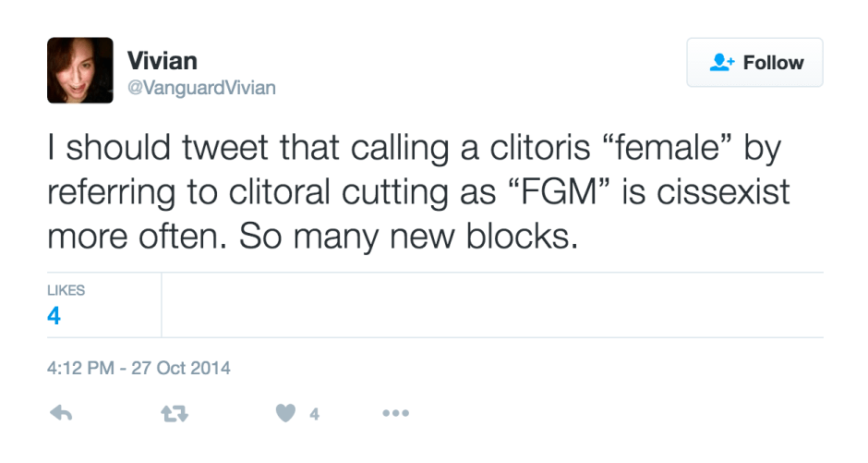This screenshot has width=868, height=463.
Task: Show likers via the blue 4 count
Action: coord(54,316)
